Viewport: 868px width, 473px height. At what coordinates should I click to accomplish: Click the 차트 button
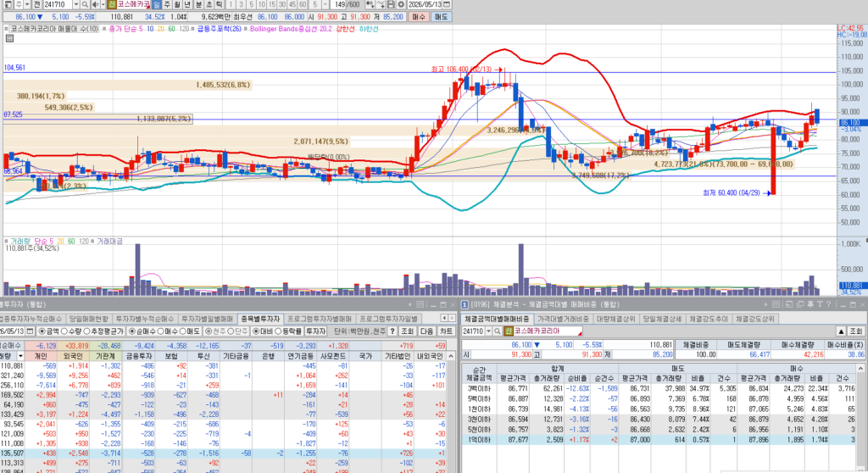tap(446, 331)
